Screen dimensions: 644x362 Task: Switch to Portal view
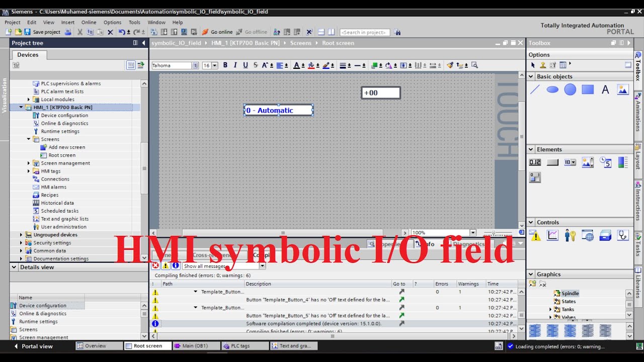pos(33,346)
